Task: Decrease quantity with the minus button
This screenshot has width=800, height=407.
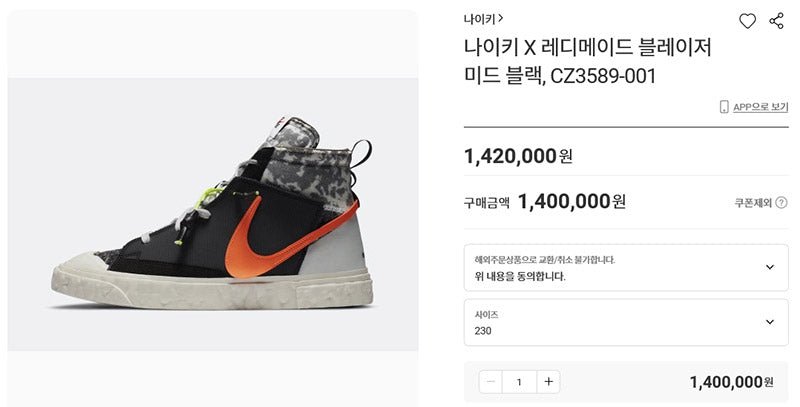Action: [491, 381]
